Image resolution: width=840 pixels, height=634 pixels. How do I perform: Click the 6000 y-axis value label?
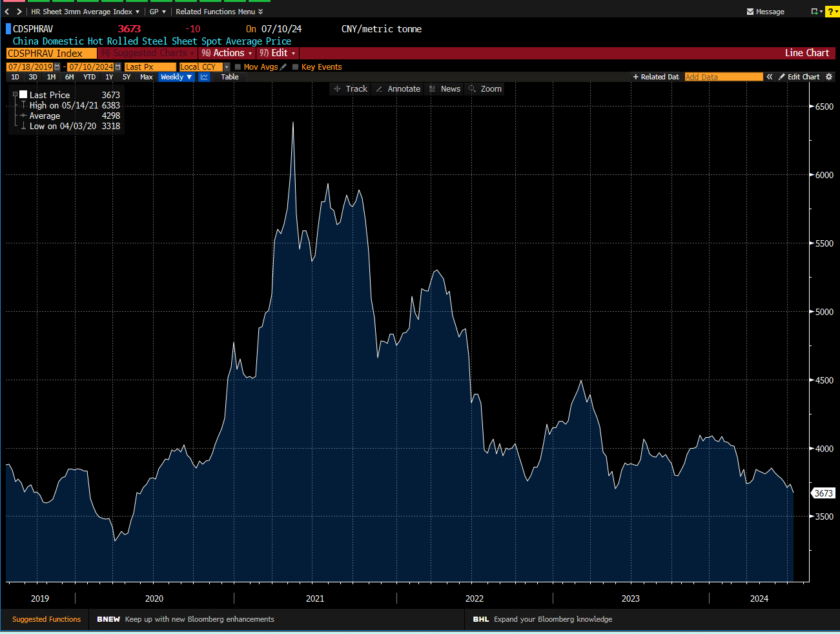coord(824,175)
